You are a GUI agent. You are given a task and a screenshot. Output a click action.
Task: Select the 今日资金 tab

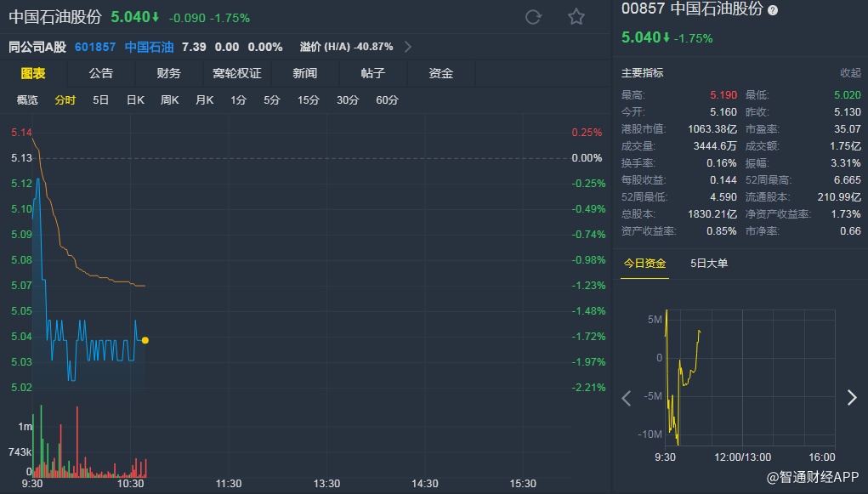click(x=644, y=264)
